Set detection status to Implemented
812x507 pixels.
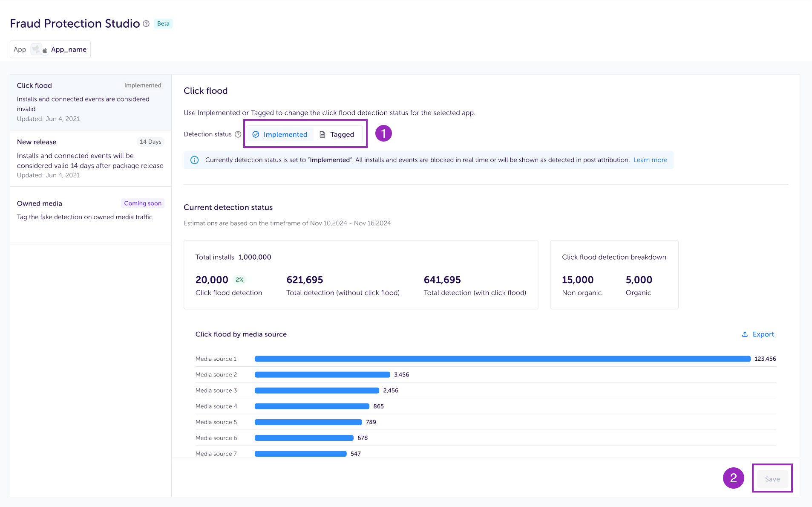tap(280, 134)
